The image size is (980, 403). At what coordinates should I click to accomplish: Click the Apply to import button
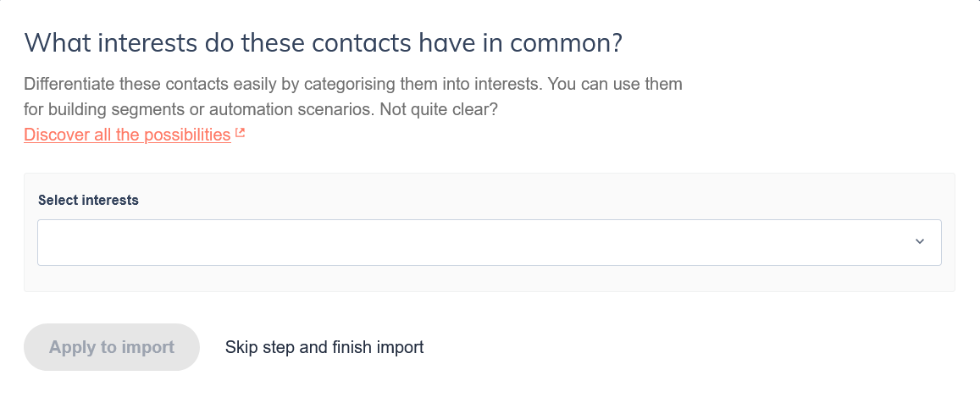[112, 347]
